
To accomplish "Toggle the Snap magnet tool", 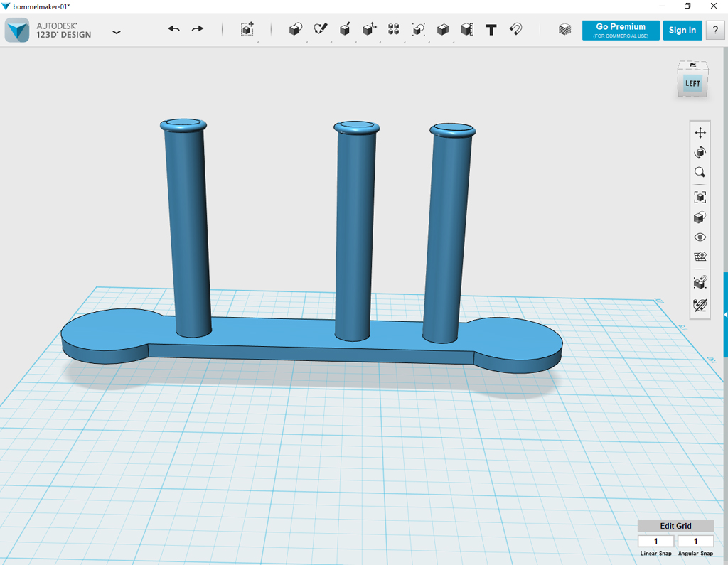I will click(x=516, y=29).
